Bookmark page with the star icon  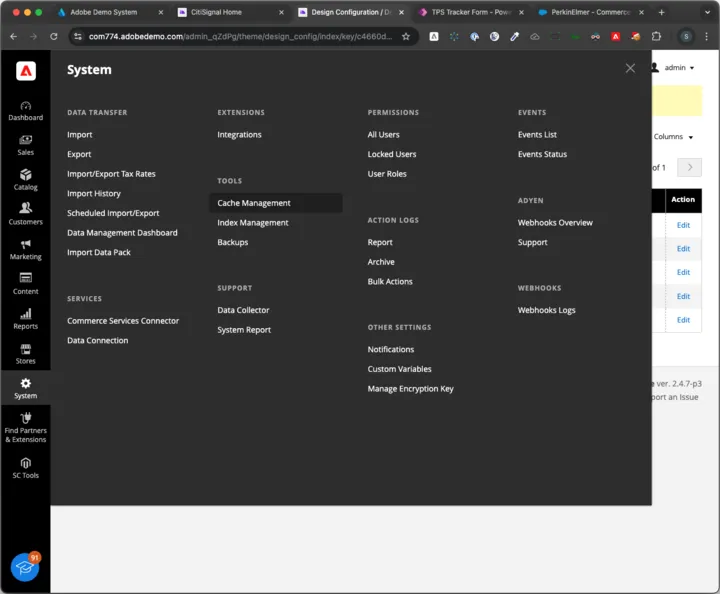tap(405, 37)
